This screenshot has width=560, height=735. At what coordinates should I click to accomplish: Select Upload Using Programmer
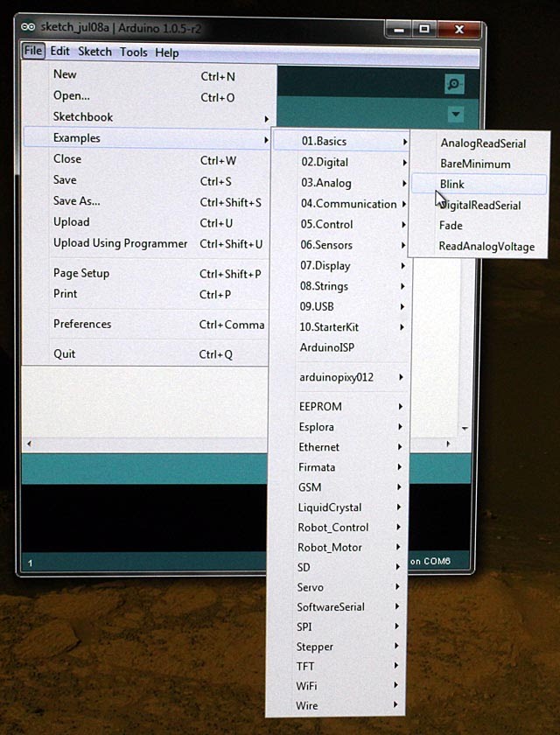click(x=148, y=244)
